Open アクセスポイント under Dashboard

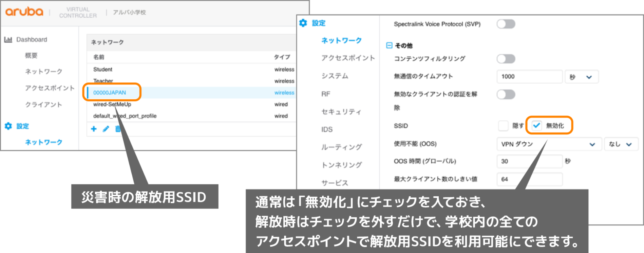50,88
